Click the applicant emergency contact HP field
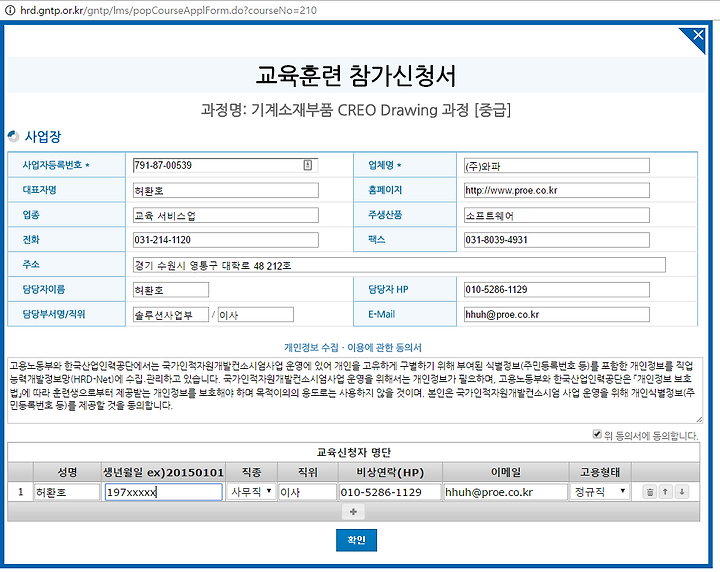 390,492
